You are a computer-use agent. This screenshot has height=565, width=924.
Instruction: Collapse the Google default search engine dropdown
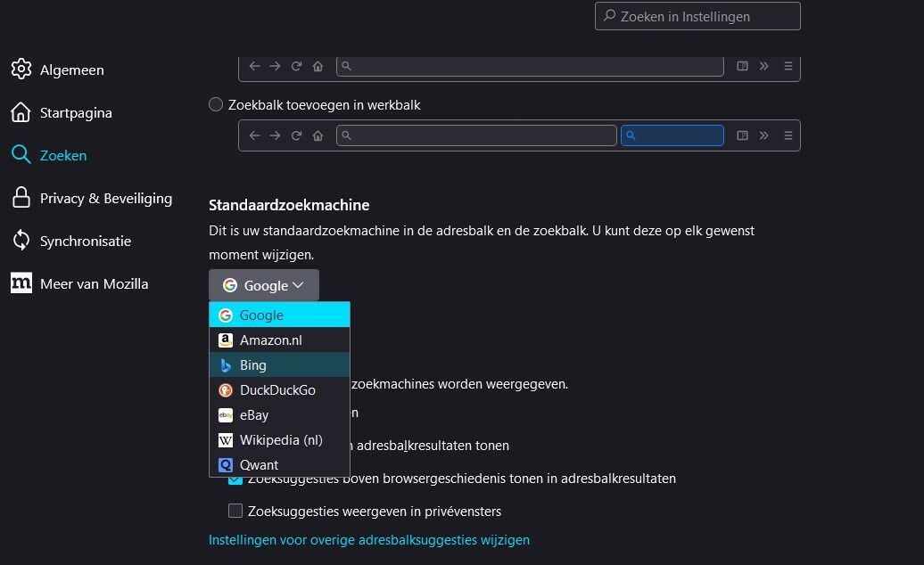point(264,285)
